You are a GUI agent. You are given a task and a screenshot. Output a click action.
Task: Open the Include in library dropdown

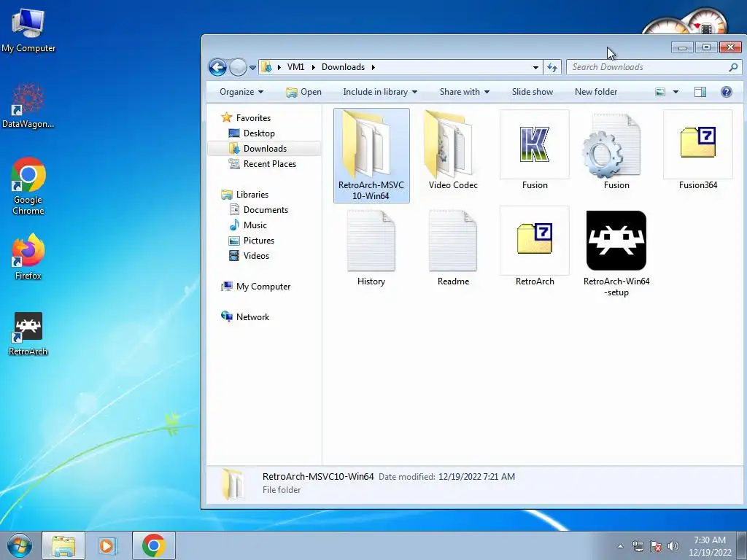point(379,92)
